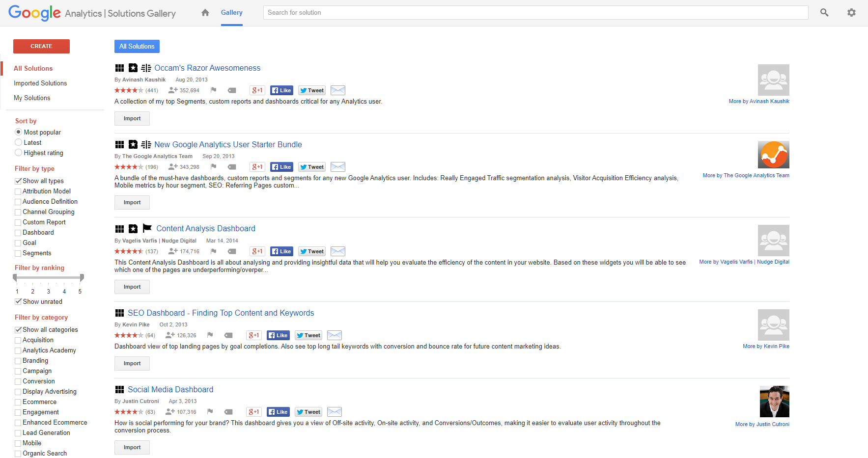Open My Solutions in sidebar
Viewport: 868px width, 458px height.
tap(32, 98)
